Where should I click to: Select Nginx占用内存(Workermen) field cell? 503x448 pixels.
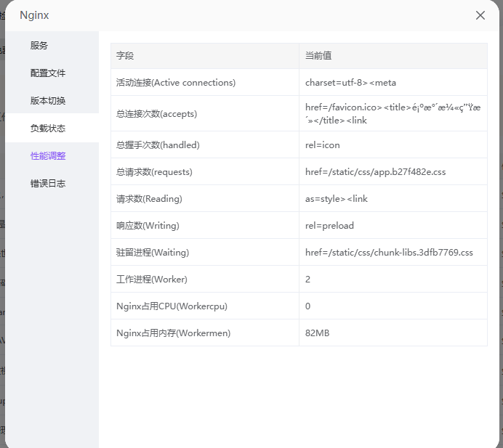(x=205, y=333)
